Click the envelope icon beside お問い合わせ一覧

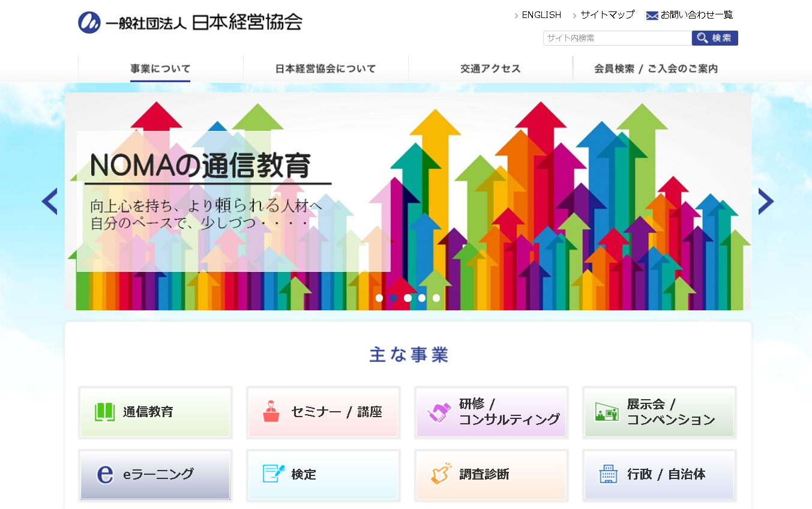pyautogui.click(x=652, y=16)
